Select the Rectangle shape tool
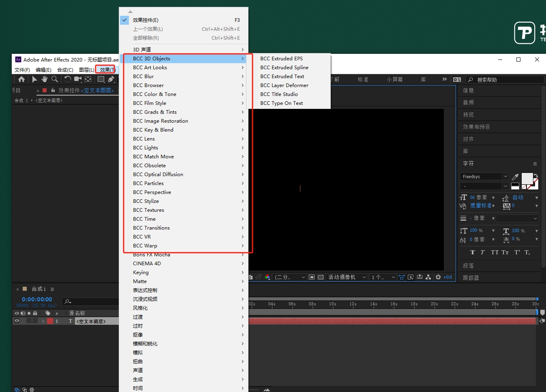The width and height of the screenshot is (546, 392). click(x=101, y=79)
